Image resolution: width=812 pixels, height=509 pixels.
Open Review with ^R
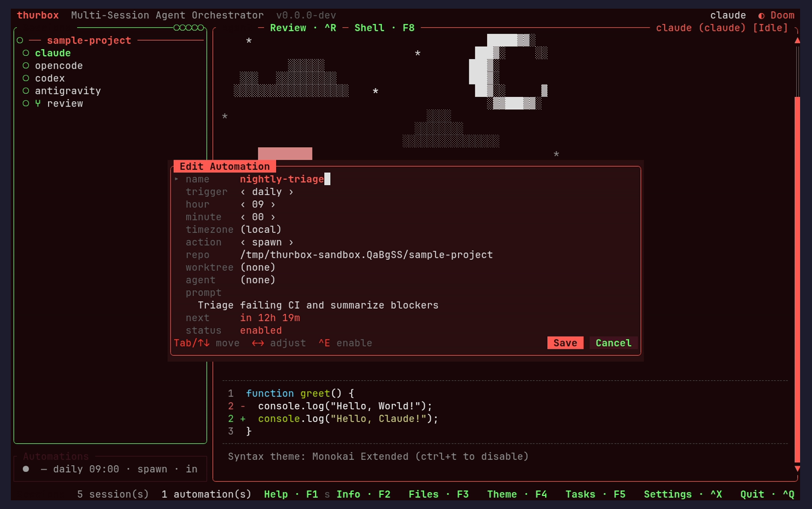(x=303, y=28)
